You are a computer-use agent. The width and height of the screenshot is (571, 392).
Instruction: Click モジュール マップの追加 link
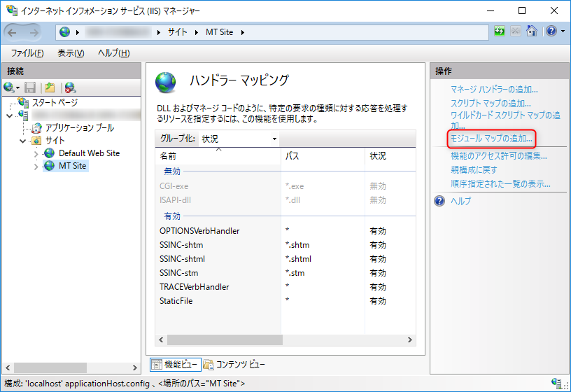click(491, 139)
